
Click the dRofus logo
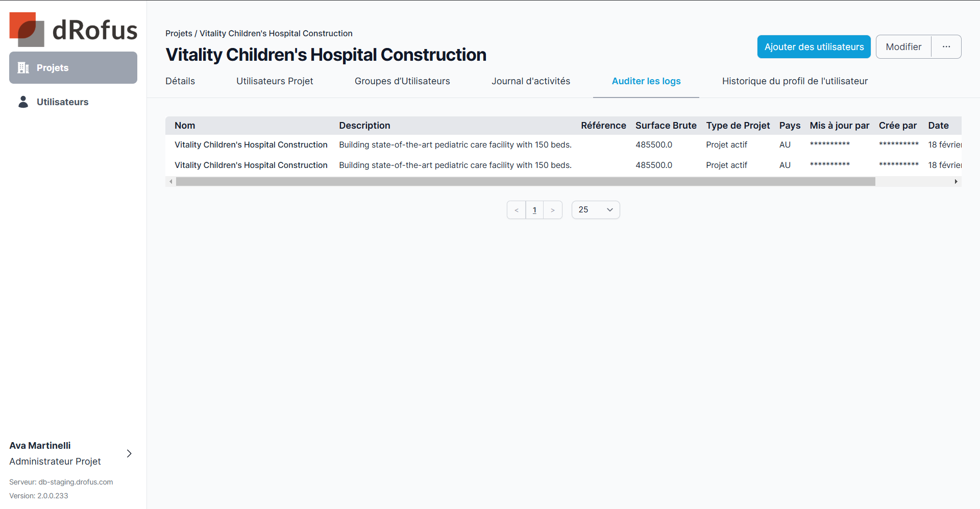pyautogui.click(x=73, y=29)
